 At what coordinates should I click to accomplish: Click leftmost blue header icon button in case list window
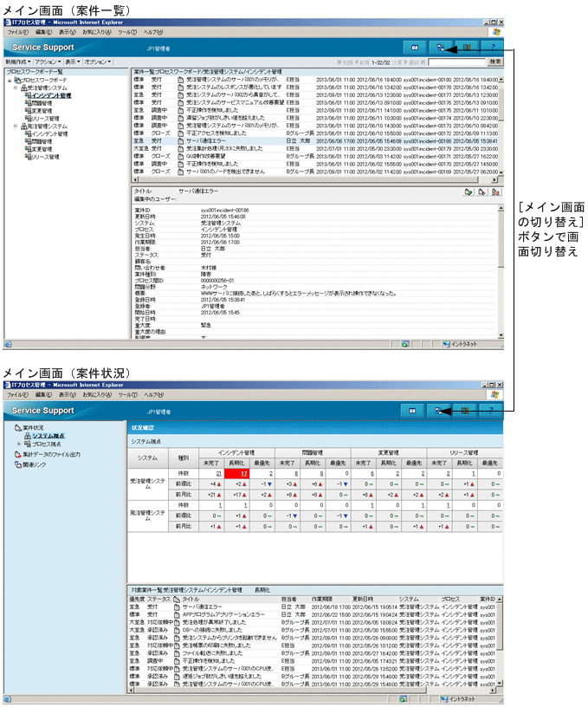tap(415, 48)
